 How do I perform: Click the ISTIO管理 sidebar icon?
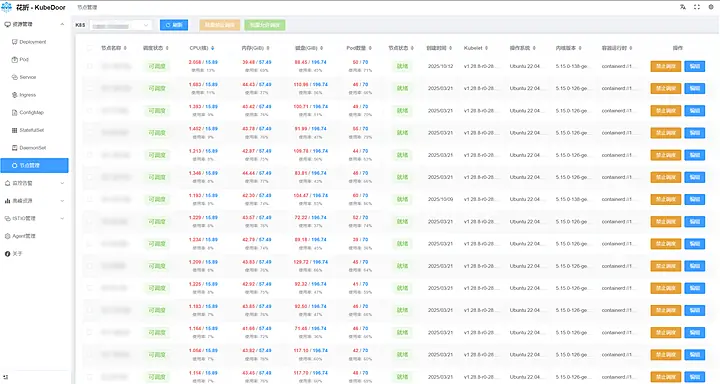pos(7,219)
